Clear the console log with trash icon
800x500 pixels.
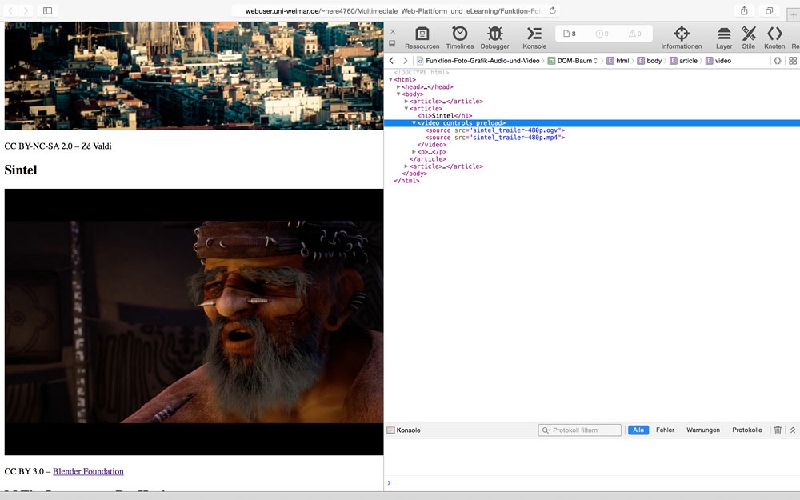point(778,430)
